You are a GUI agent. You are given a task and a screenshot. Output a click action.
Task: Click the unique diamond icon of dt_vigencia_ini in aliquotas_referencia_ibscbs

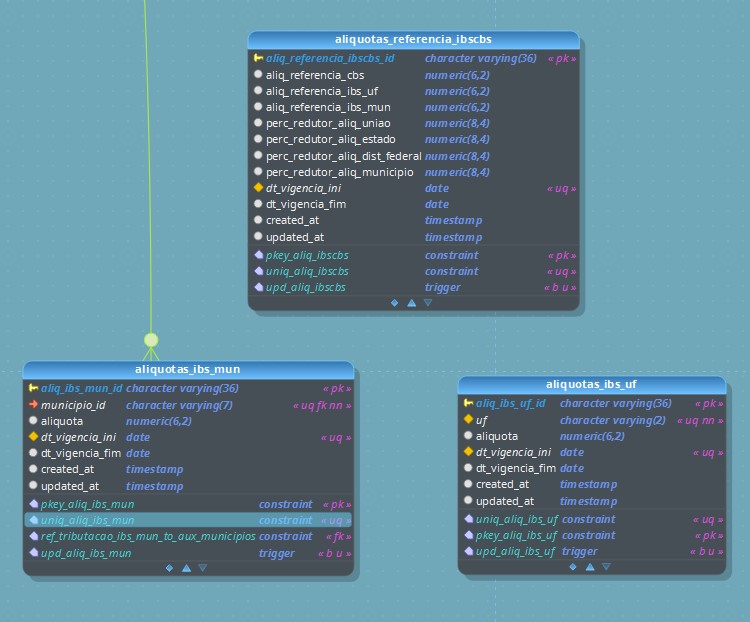click(x=258, y=188)
